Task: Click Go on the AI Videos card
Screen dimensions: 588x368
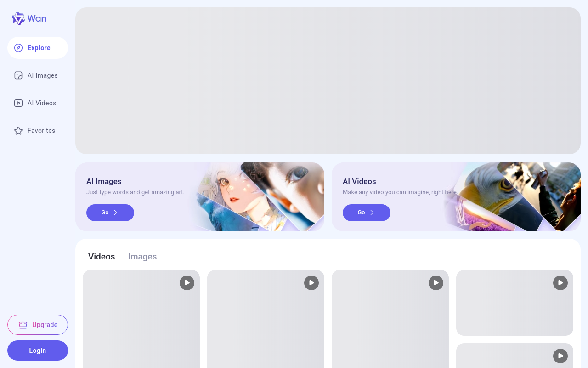Action: coord(367,213)
